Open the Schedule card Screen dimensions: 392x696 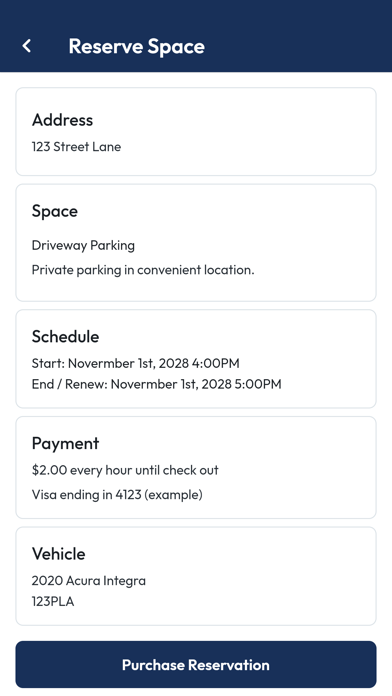point(196,359)
